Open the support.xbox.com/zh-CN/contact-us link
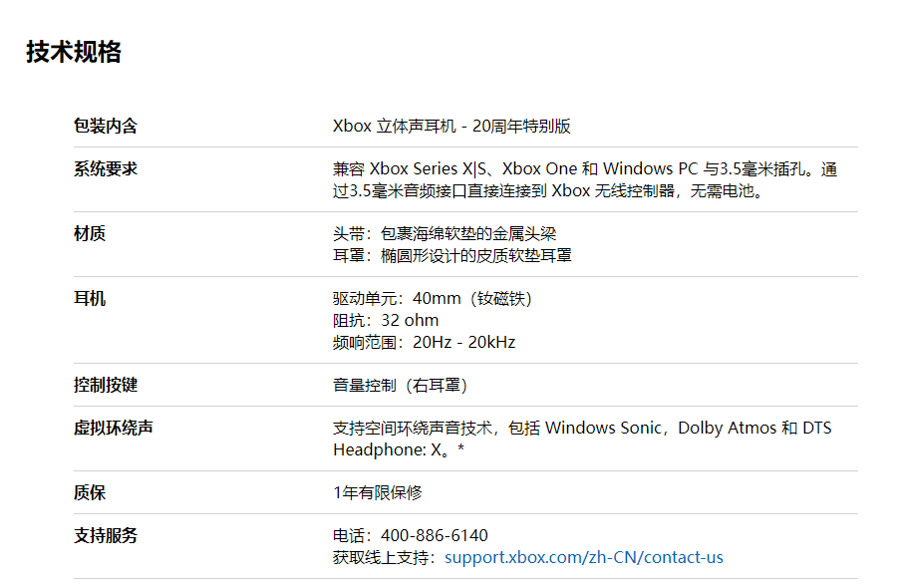Viewport: 898px width, 588px height. point(584,557)
